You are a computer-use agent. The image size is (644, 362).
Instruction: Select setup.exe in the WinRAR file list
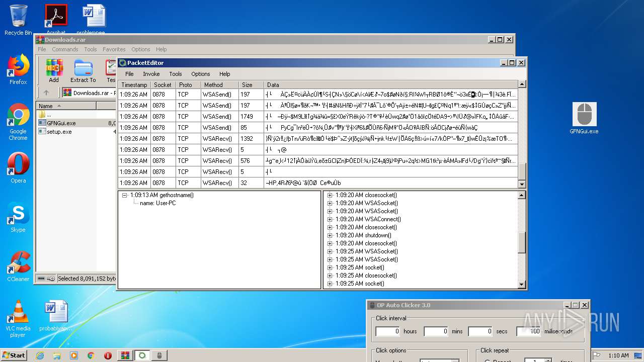(77, 132)
